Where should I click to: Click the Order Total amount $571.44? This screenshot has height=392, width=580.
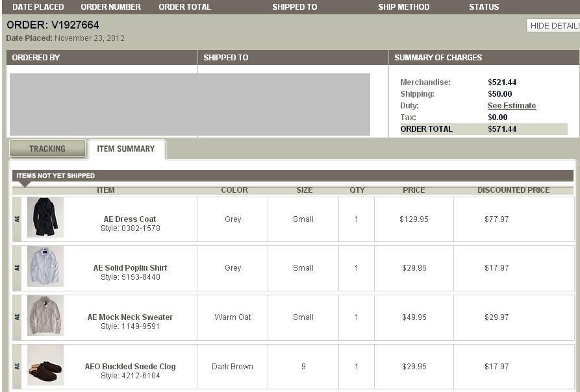502,129
